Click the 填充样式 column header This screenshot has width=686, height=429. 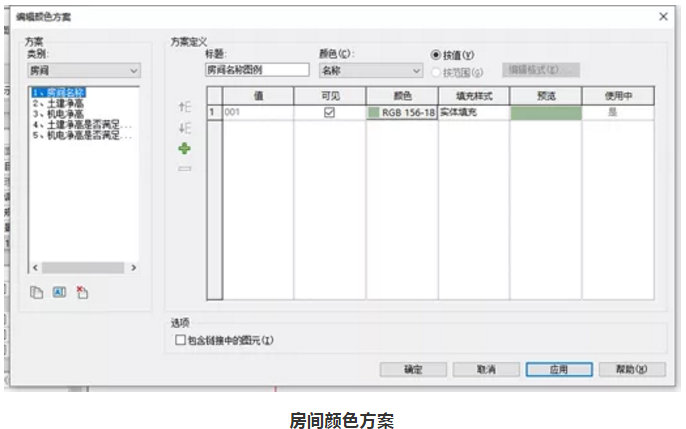474,96
